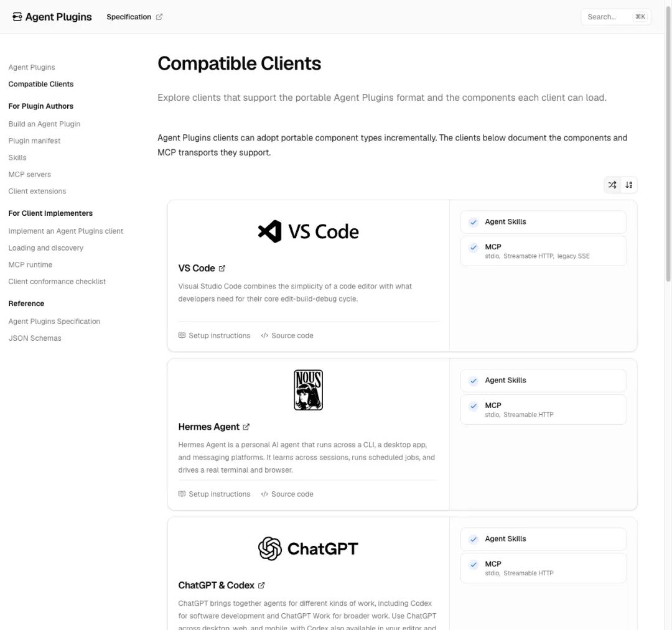Open ChatGPT & Codex external link icon
The width and height of the screenshot is (672, 630).
(x=261, y=585)
